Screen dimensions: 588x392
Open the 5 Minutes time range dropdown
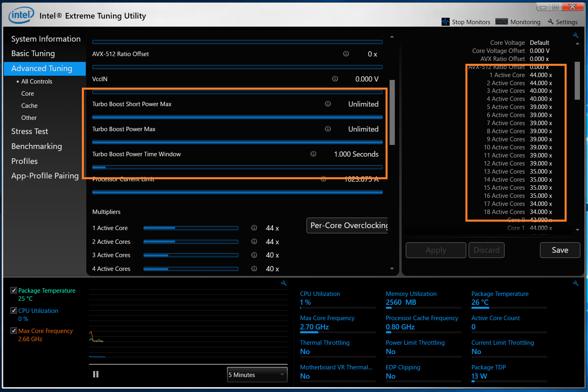point(257,375)
